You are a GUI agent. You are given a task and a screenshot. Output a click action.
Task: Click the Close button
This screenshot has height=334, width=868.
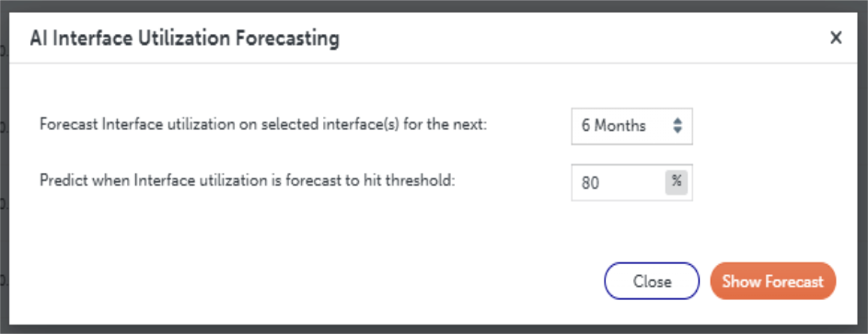click(652, 281)
